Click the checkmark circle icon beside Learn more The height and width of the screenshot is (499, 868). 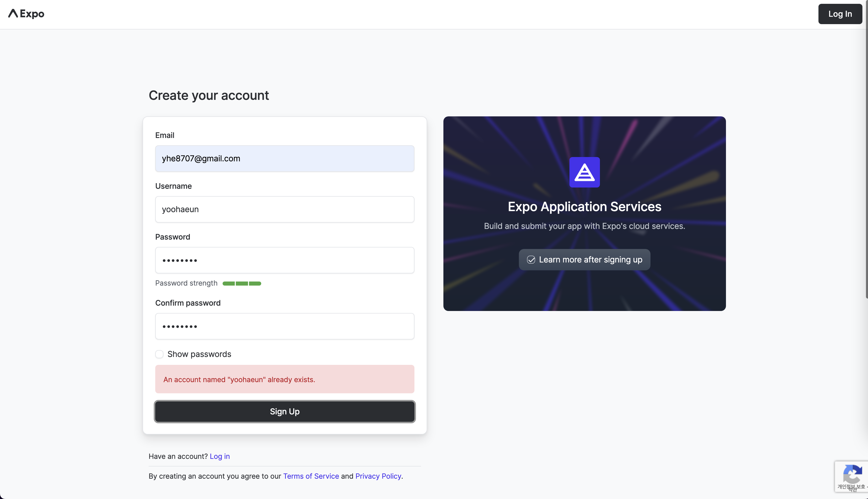pyautogui.click(x=531, y=260)
